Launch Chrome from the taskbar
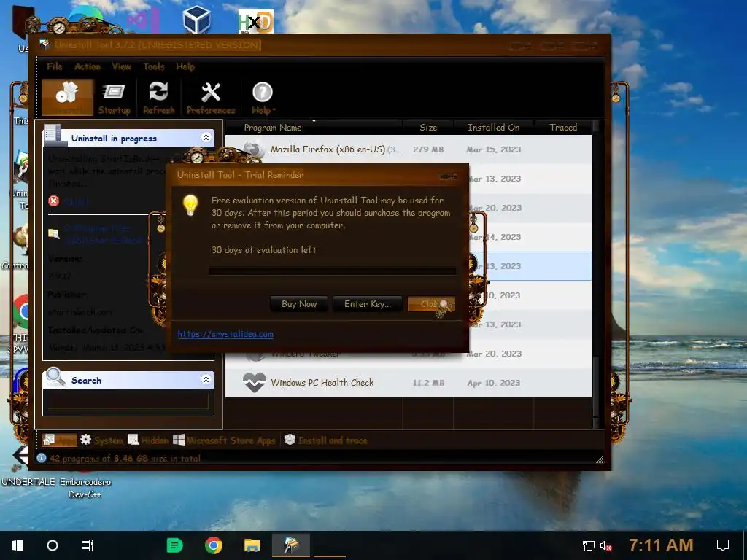Screen dimensions: 747x560 214,545
